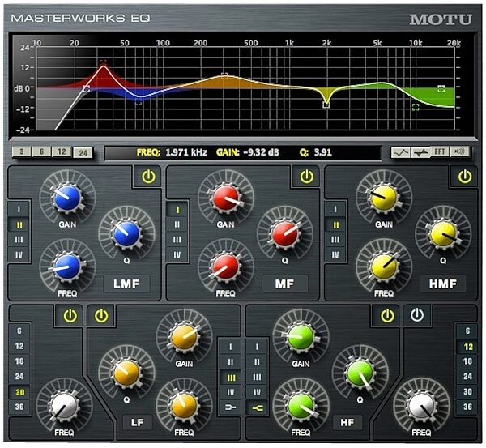Set low-cut slope to 18 dB/octave
Viewport: 486px width, 448px height.
pos(19,361)
